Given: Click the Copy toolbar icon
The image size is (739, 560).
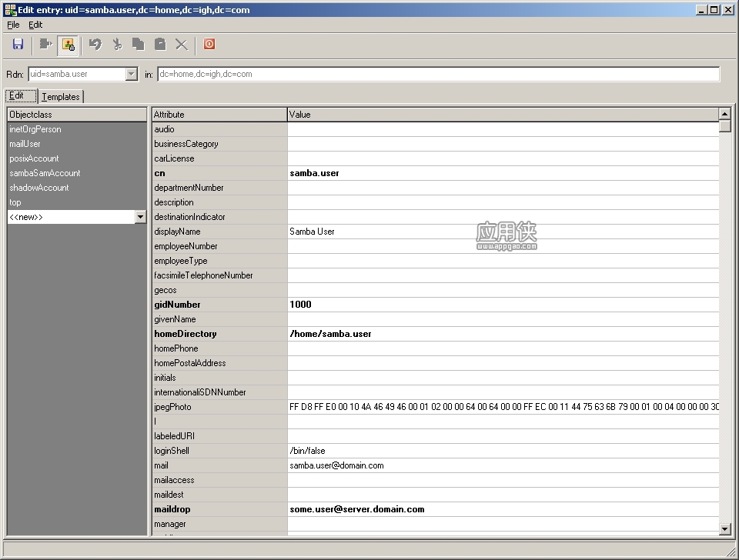Looking at the screenshot, I should pos(138,45).
